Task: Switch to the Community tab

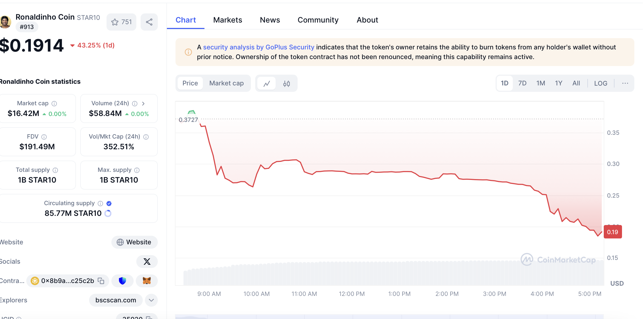Action: [x=318, y=20]
